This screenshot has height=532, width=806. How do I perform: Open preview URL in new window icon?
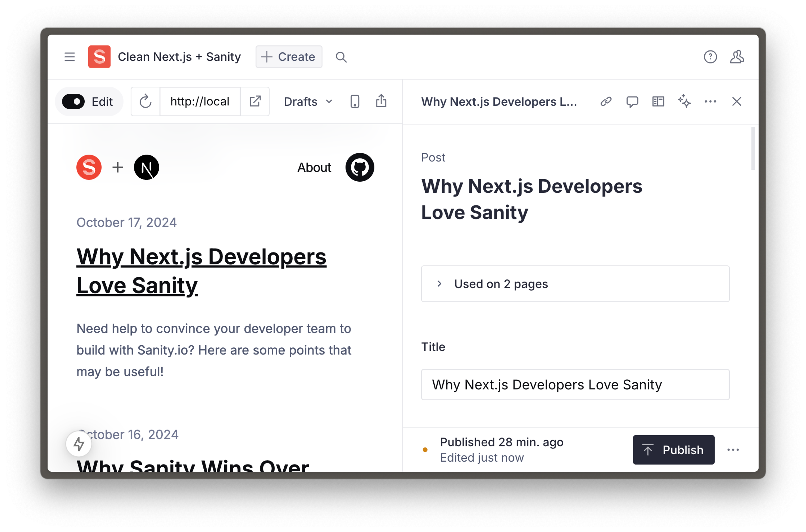point(255,101)
